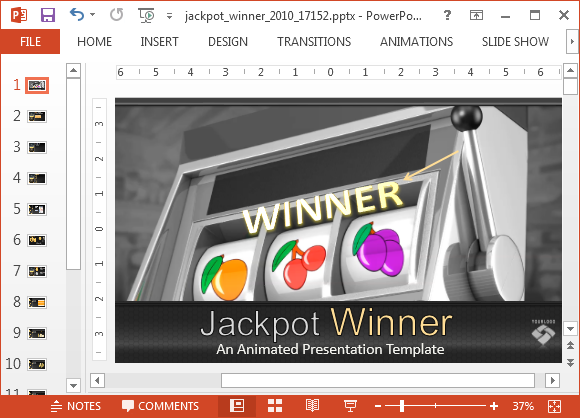Open the FILE tab
The height and width of the screenshot is (418, 580).
(30, 41)
